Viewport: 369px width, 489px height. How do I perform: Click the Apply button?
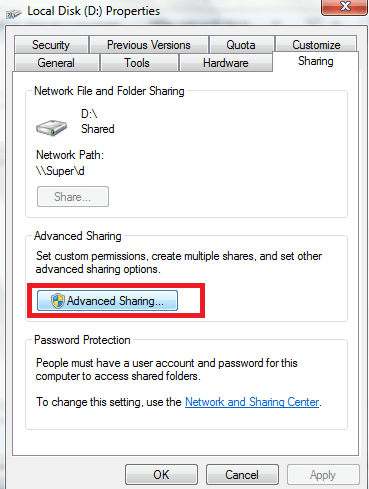pyautogui.click(x=323, y=475)
